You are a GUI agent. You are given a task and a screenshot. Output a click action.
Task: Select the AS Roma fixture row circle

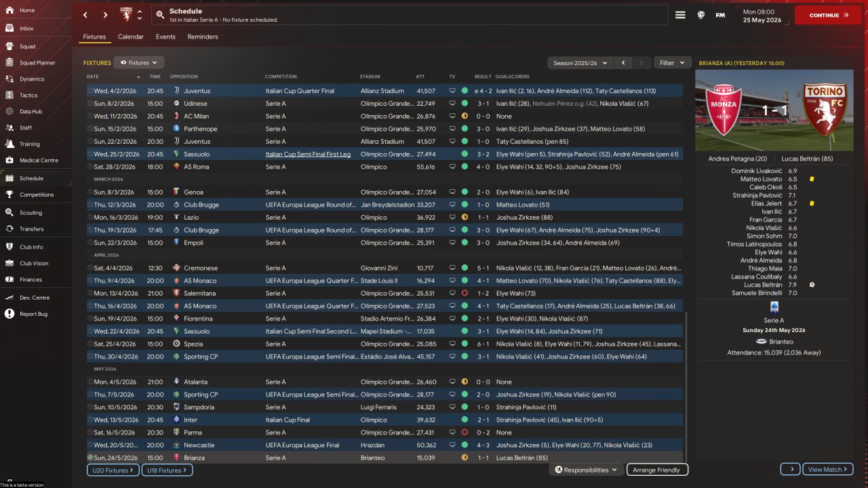point(90,167)
